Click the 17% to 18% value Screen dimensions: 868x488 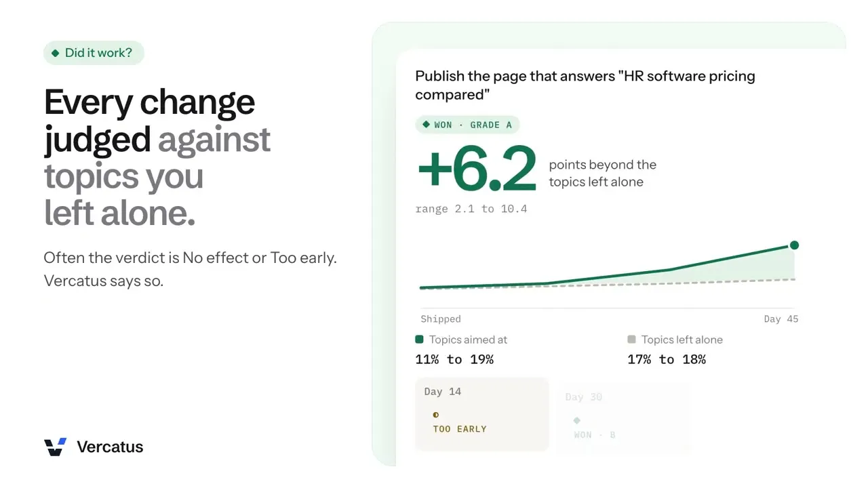[667, 359]
